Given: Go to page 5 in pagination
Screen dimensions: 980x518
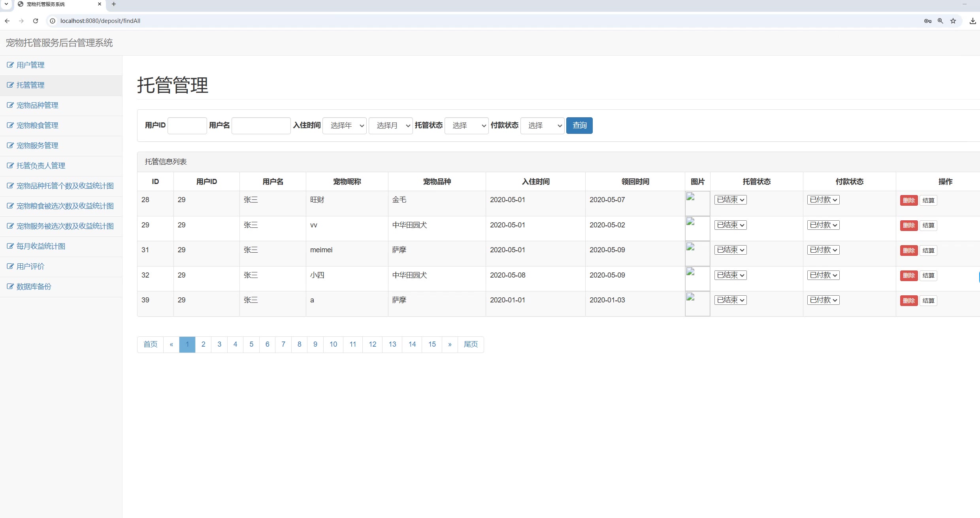Looking at the screenshot, I should 251,344.
